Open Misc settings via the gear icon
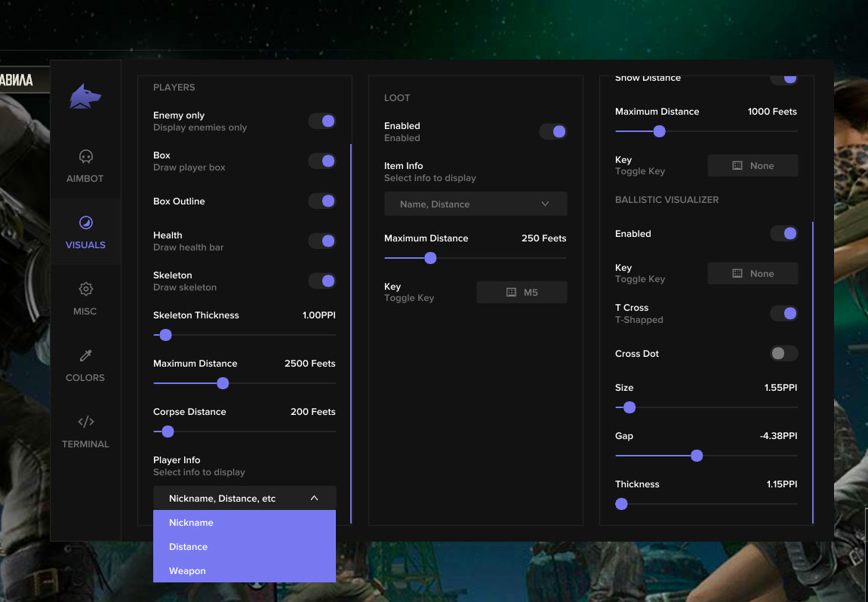This screenshot has height=602, width=868. click(85, 289)
